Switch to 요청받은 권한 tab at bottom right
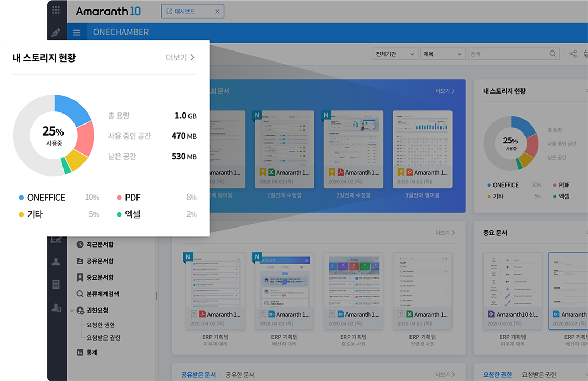The width and height of the screenshot is (588, 381). click(x=539, y=375)
